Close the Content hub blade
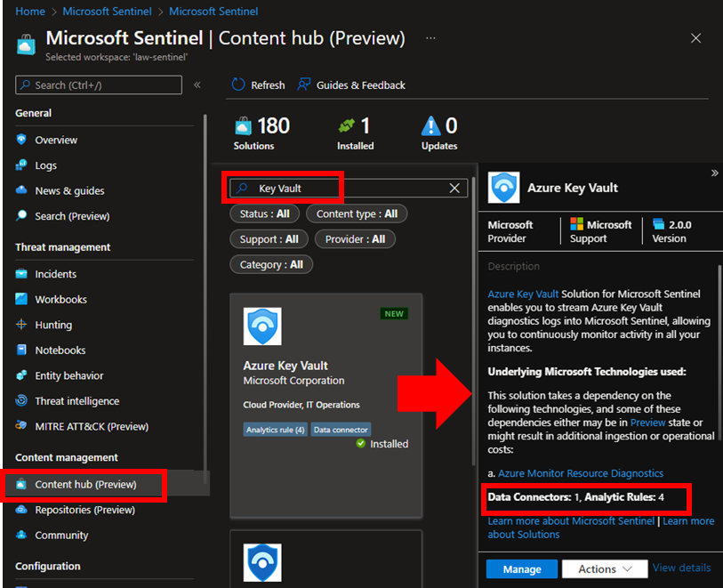The height and width of the screenshot is (588, 723). pos(695,38)
